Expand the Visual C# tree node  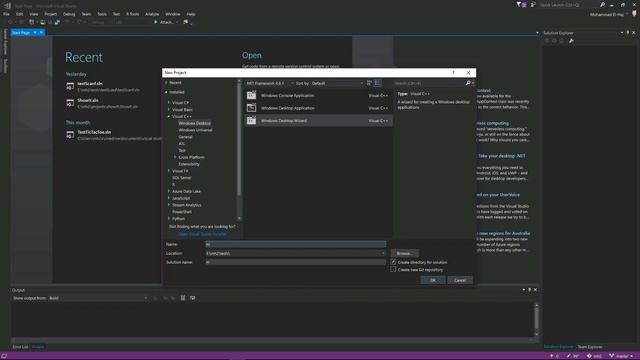tap(169, 103)
